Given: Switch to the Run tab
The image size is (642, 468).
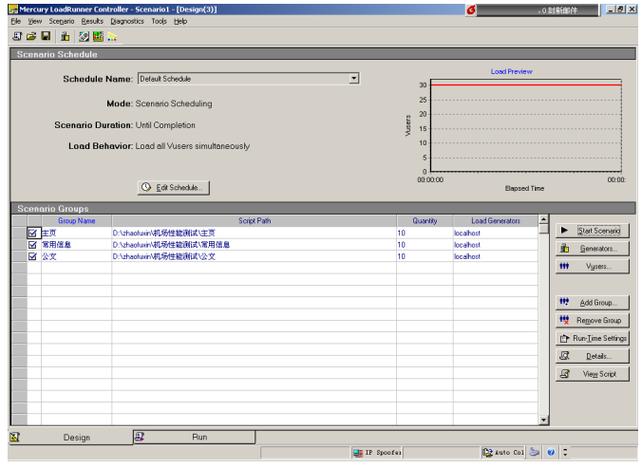Looking at the screenshot, I should click(194, 437).
